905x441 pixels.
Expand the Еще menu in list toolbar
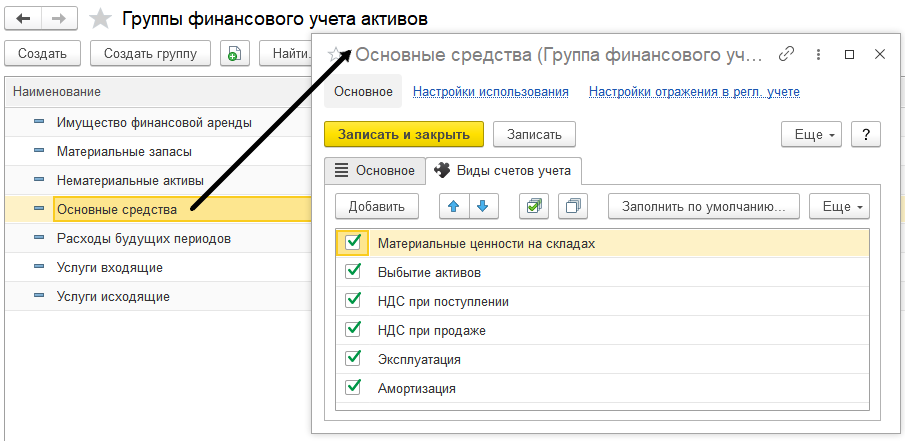839,207
